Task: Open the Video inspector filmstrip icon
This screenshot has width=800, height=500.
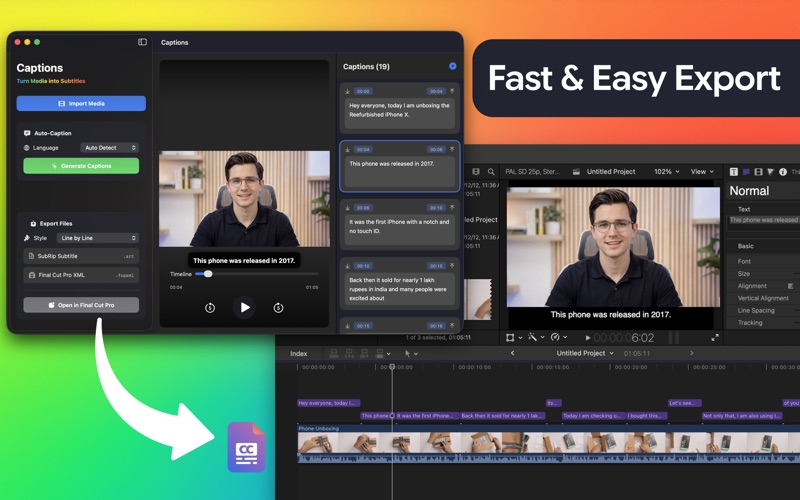Action: [758, 172]
